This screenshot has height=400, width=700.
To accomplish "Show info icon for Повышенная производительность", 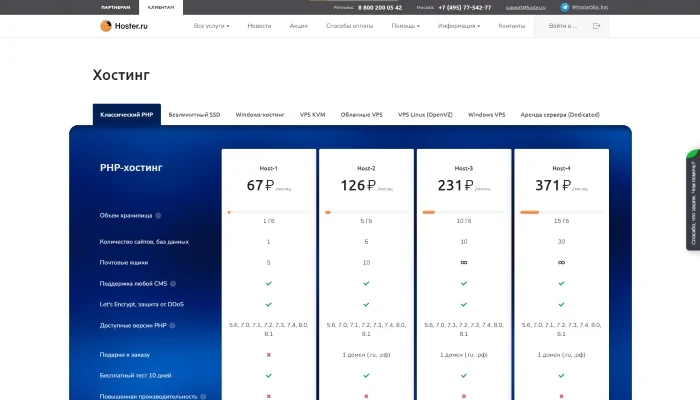I will (203, 396).
